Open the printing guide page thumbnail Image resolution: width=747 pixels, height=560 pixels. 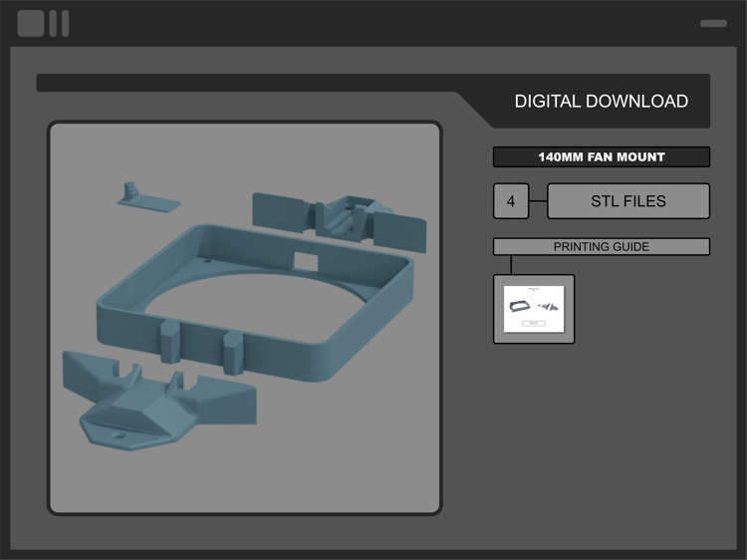(x=534, y=309)
